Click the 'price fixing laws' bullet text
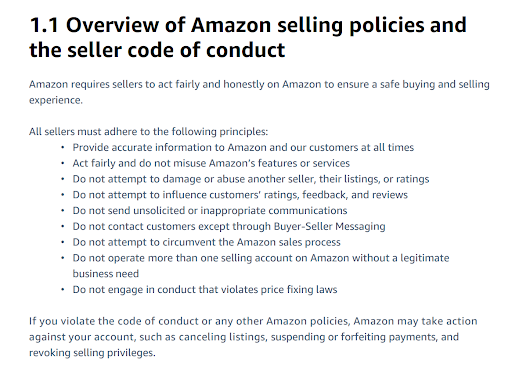The height and width of the screenshot is (379, 512). 205,290
